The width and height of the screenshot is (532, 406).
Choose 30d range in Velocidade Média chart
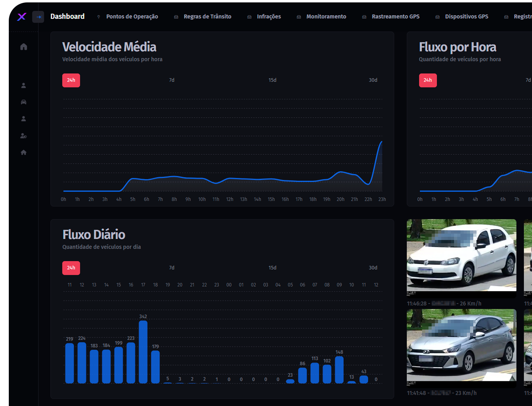(x=373, y=80)
